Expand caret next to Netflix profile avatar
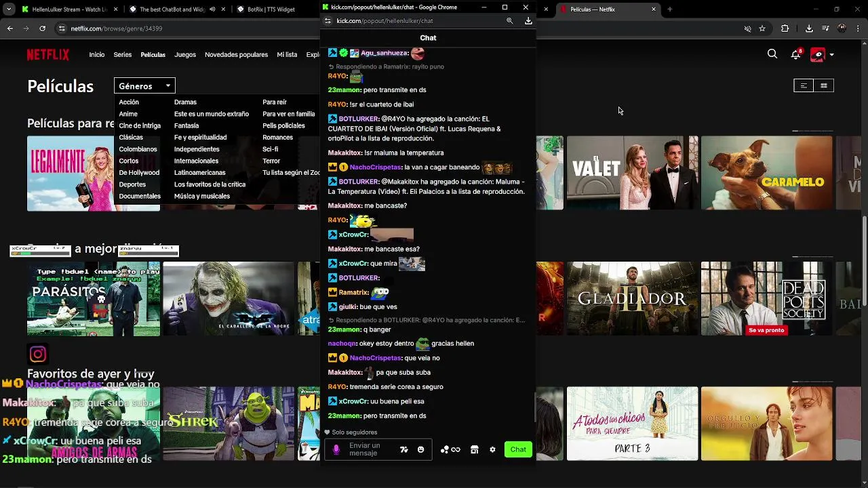Screen dimensions: 868x488 [x=831, y=55]
